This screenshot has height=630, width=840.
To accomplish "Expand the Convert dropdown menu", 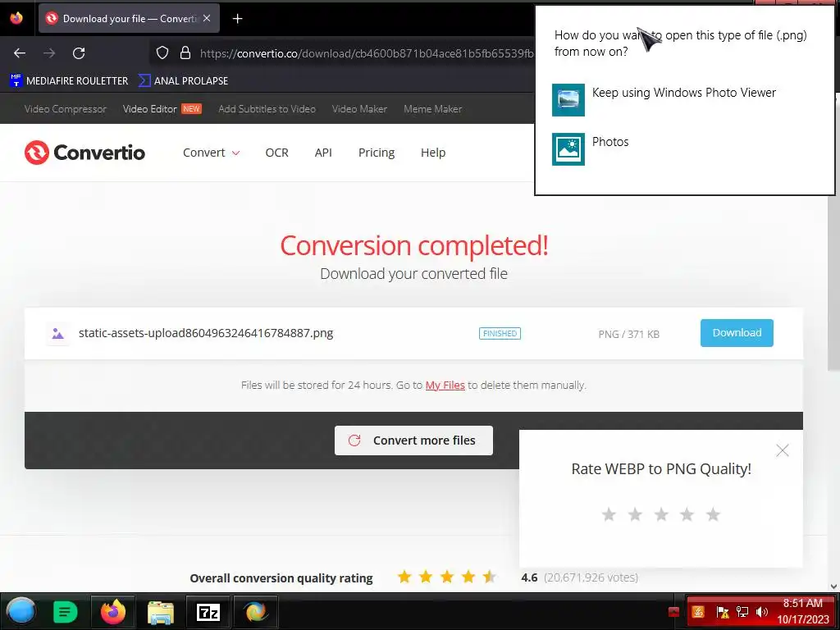I will coord(211,153).
